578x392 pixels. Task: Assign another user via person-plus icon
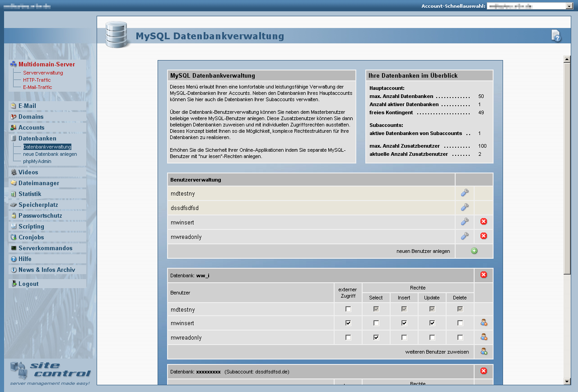(x=484, y=351)
